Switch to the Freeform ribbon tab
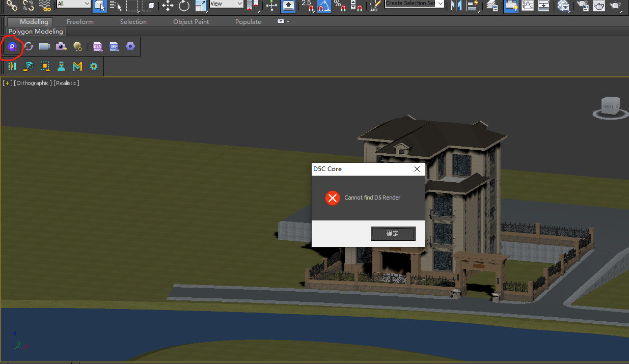The height and width of the screenshot is (364, 629). tap(80, 22)
